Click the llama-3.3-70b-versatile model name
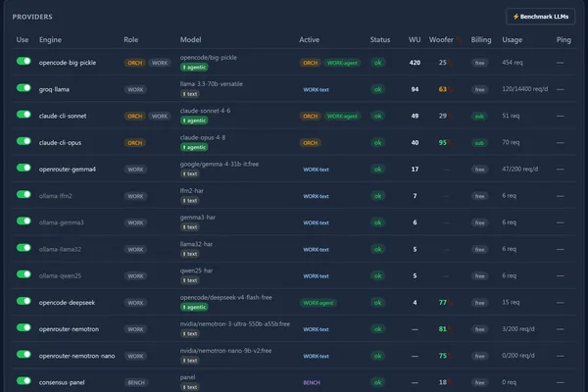Screen dimensions: 588x392 [211, 84]
